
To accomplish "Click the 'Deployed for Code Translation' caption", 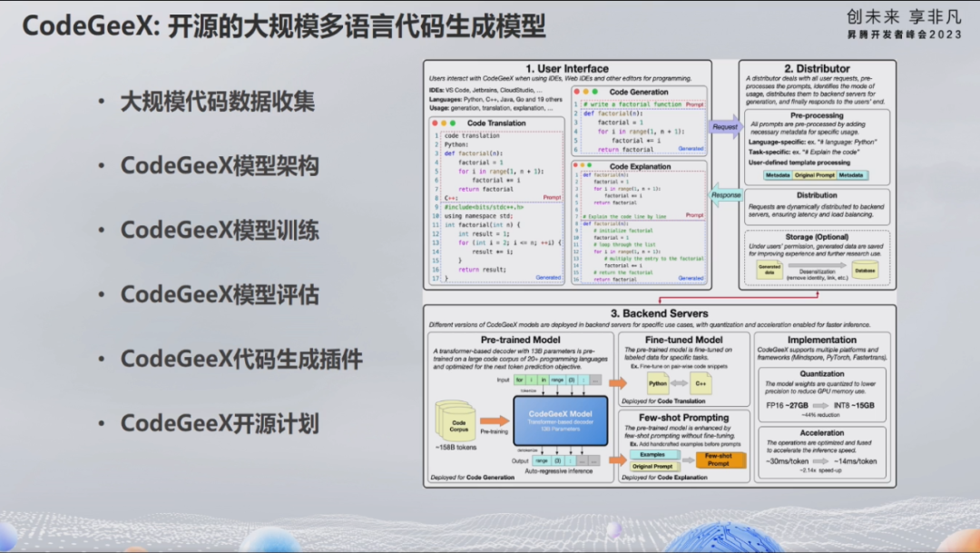I will pyautogui.click(x=663, y=401).
